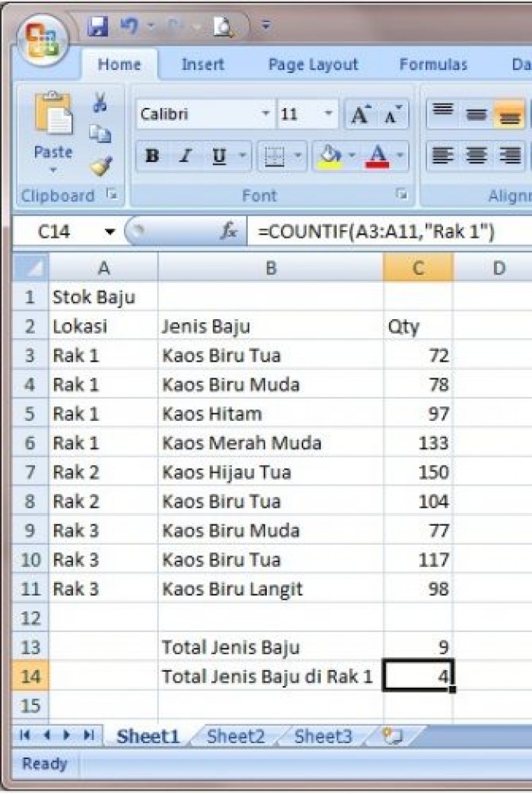Open the Borders dropdown arrow
The image size is (532, 794).
tap(298, 156)
